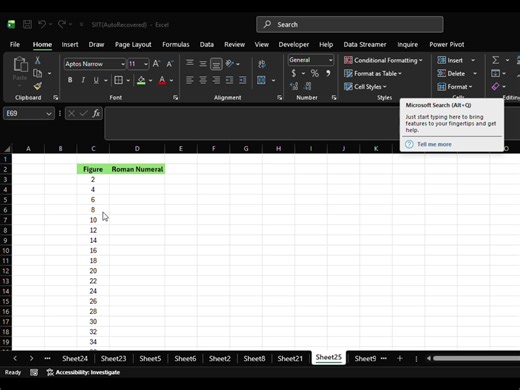
Task: Decrease font size with smaller A icon
Action: click(x=170, y=64)
